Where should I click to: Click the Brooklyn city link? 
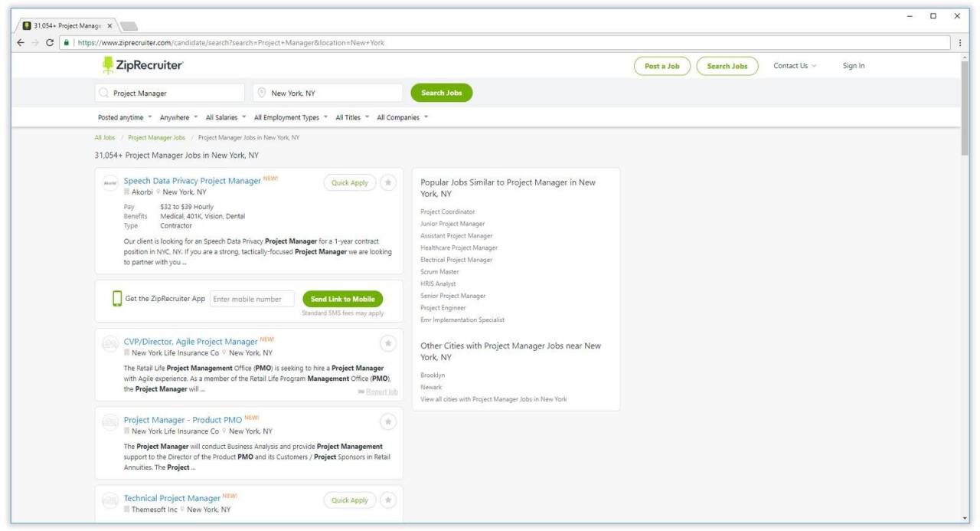tap(433, 375)
